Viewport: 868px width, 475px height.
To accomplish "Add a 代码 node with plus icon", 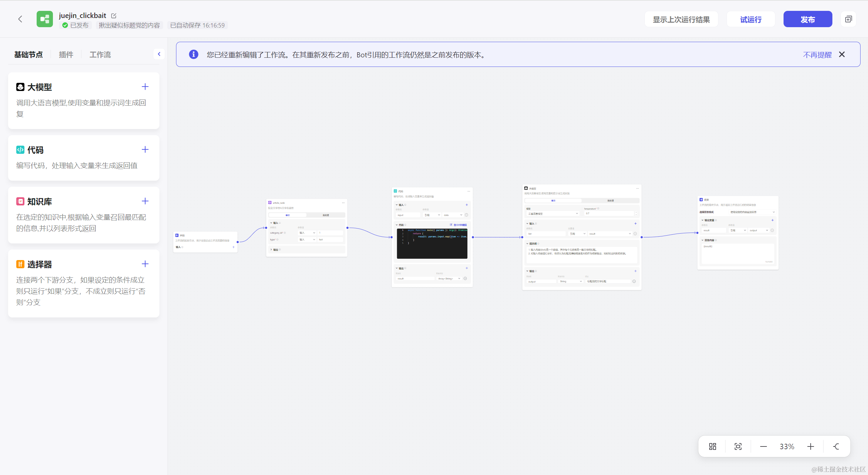I will 145,150.
